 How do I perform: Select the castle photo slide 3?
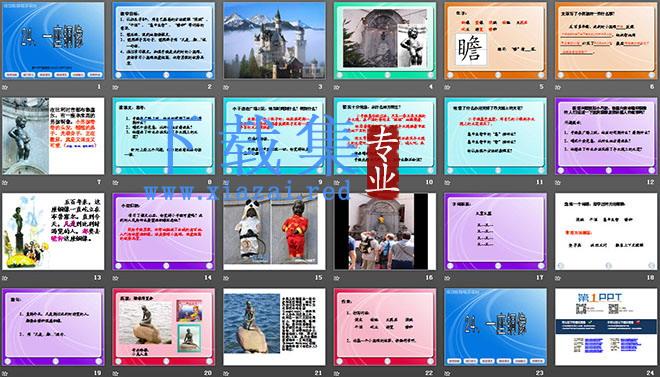(274, 40)
